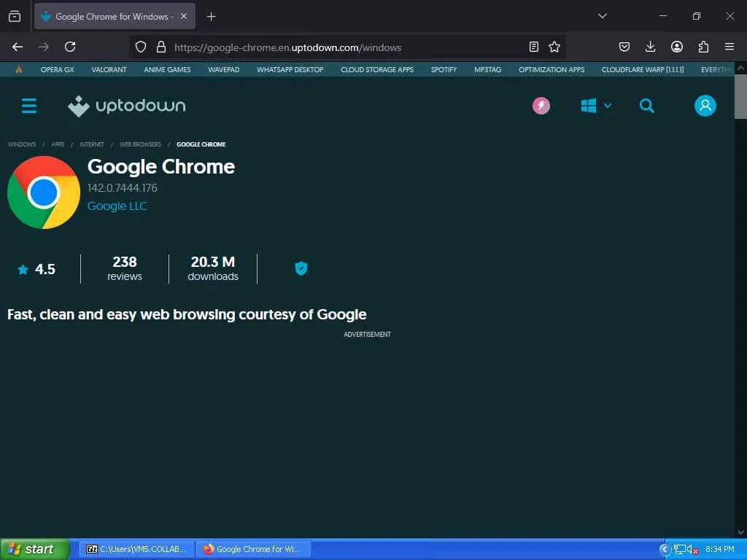Close the Google Chrome for Windows tab
This screenshot has height=560, width=747.
coord(184,16)
